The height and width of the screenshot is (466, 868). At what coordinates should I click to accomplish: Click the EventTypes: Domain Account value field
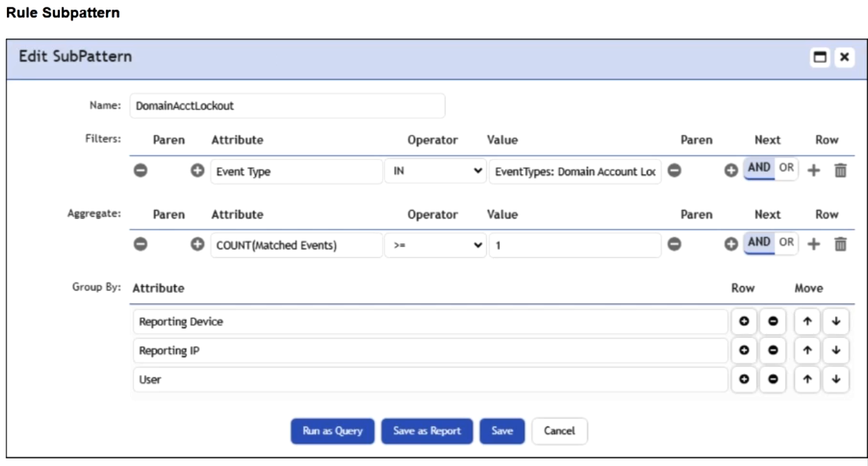tap(575, 172)
